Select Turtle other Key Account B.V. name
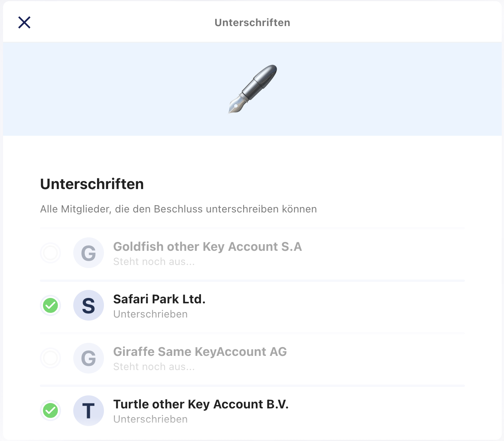This screenshot has width=504, height=441. [201, 404]
